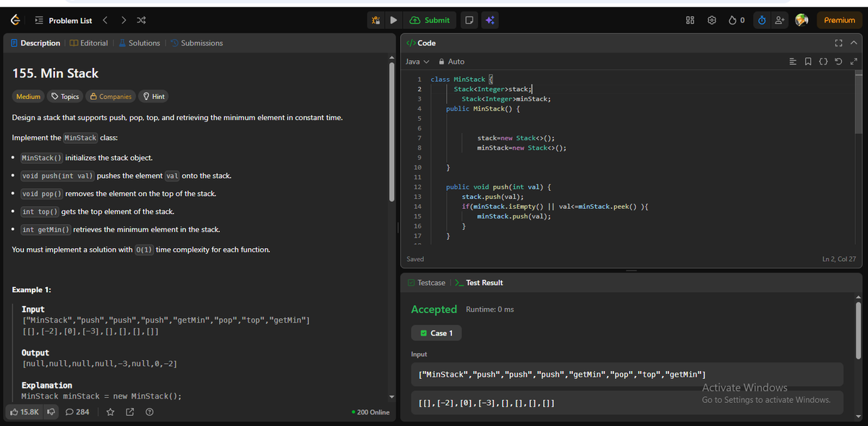This screenshot has width=868, height=426.
Task: Open the AI sparkle assistant icon
Action: [x=490, y=20]
